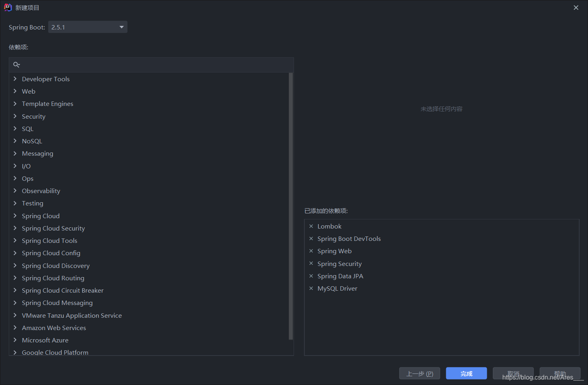Image resolution: width=588 pixels, height=385 pixels.
Task: Click the search magnifier icon
Action: [x=16, y=64]
